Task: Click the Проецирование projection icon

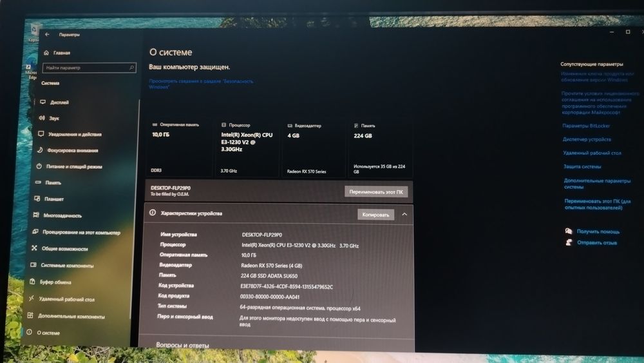Action: coord(35,231)
